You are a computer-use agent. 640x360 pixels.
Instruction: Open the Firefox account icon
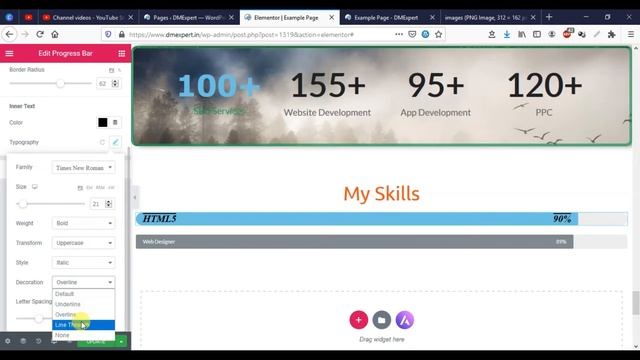coord(552,35)
